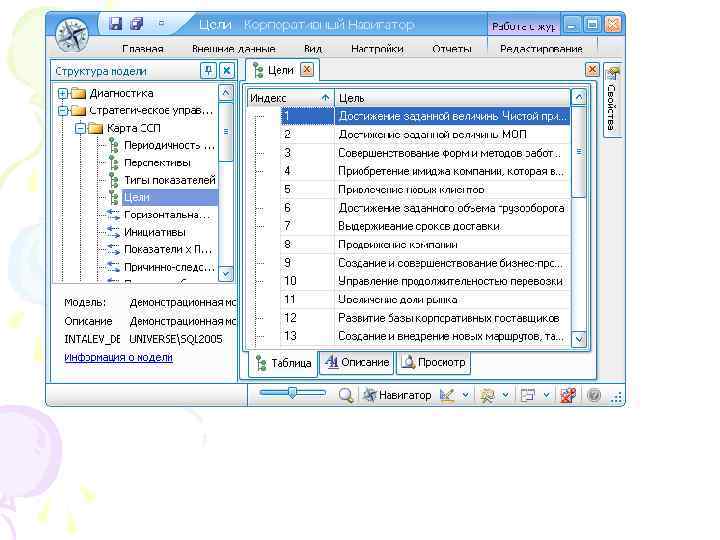Switch to the Таблица bottom tab
Screen dimensions: 720x540
pyautogui.click(x=283, y=363)
